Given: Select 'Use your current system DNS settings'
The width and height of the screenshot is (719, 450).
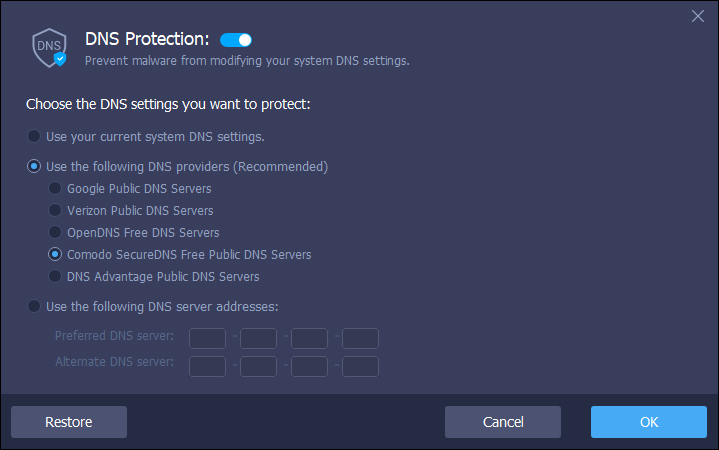Looking at the screenshot, I should pyautogui.click(x=35, y=136).
